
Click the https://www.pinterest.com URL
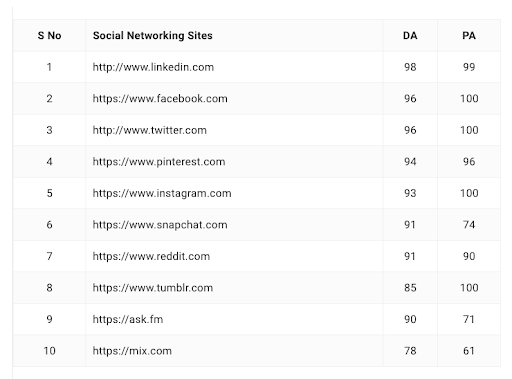(x=159, y=162)
